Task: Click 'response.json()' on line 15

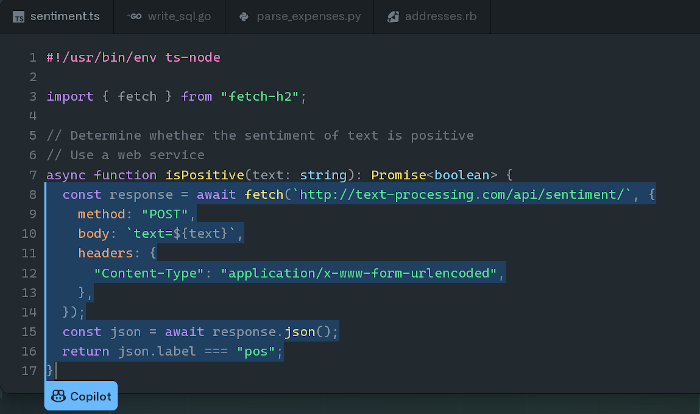Action: pos(272,332)
